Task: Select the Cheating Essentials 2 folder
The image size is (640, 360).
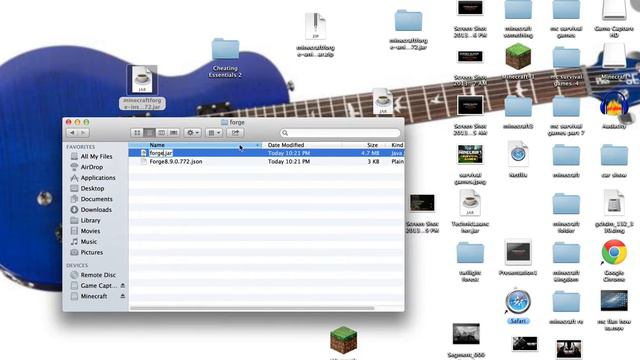Action: tap(225, 50)
